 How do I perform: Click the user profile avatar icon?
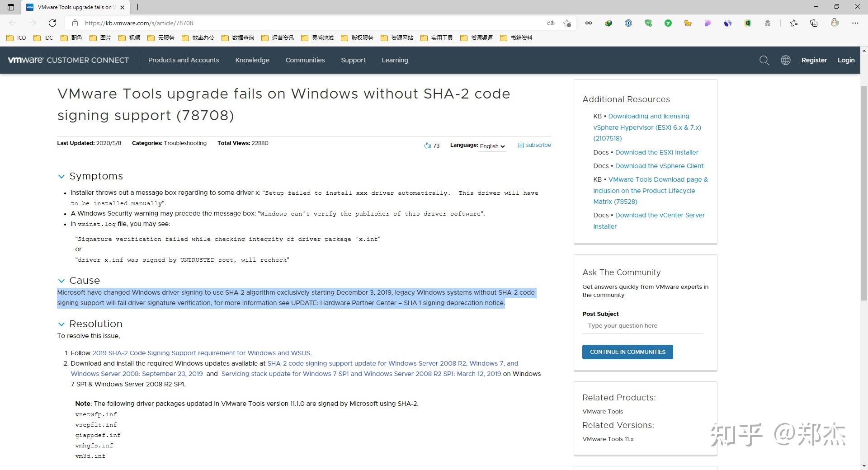(x=835, y=23)
